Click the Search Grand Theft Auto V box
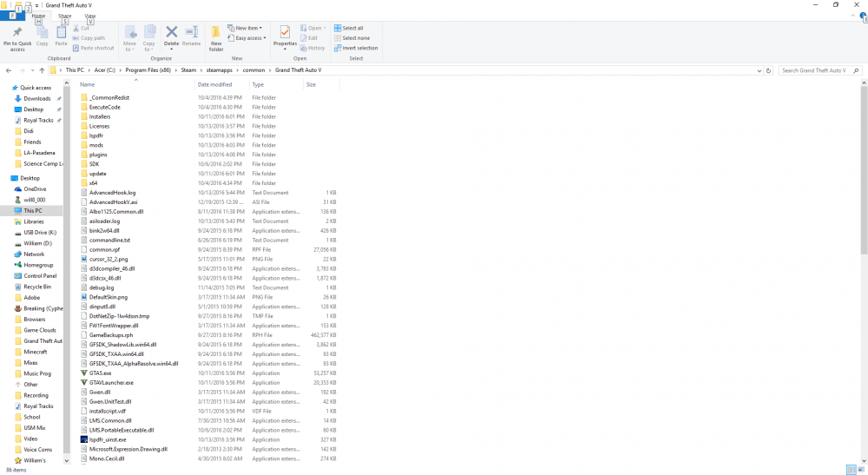This screenshot has width=868, height=475. click(820, 70)
